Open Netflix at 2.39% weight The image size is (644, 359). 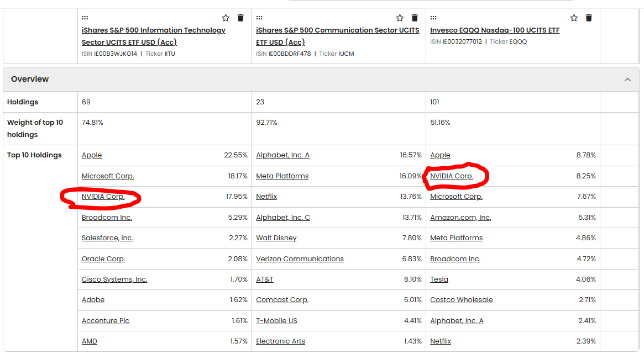point(440,341)
